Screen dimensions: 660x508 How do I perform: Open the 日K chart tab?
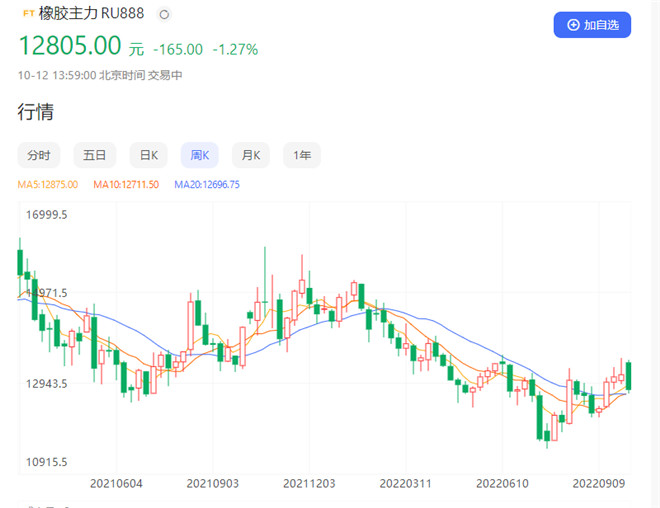(149, 155)
